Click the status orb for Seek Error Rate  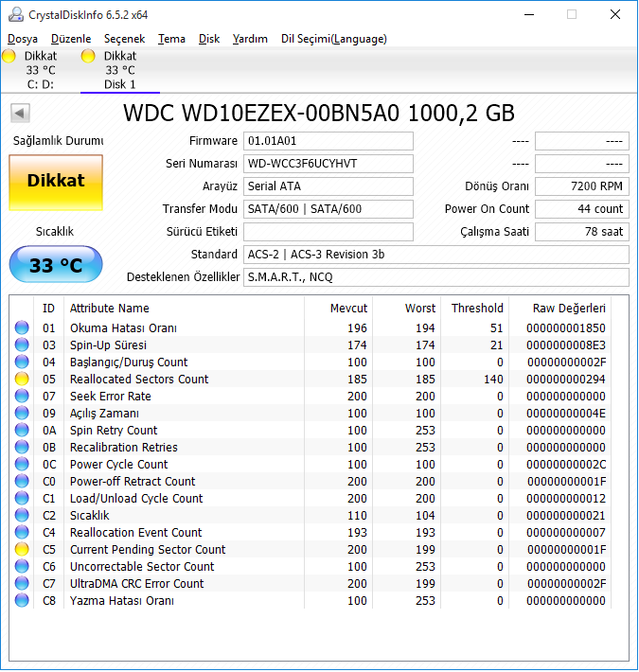tap(22, 396)
